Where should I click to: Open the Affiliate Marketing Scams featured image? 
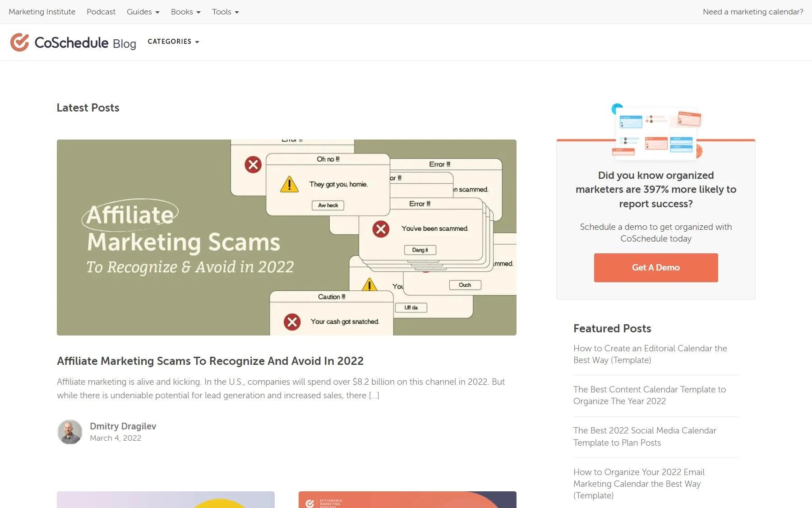click(286, 238)
